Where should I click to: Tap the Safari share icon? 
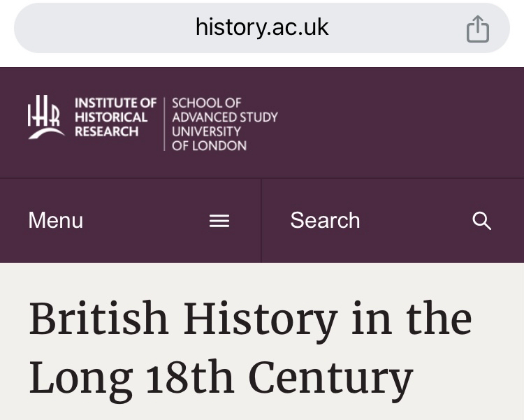[478, 29]
